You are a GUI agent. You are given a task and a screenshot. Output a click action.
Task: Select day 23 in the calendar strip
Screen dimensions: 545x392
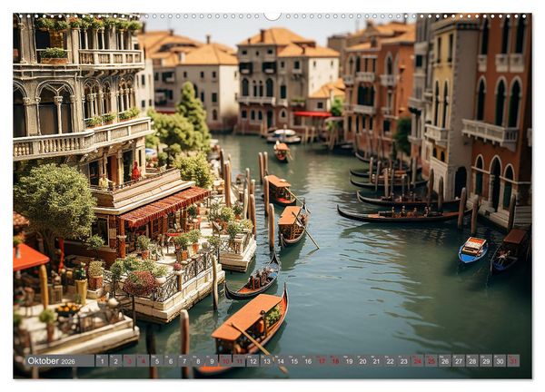click(x=404, y=361)
